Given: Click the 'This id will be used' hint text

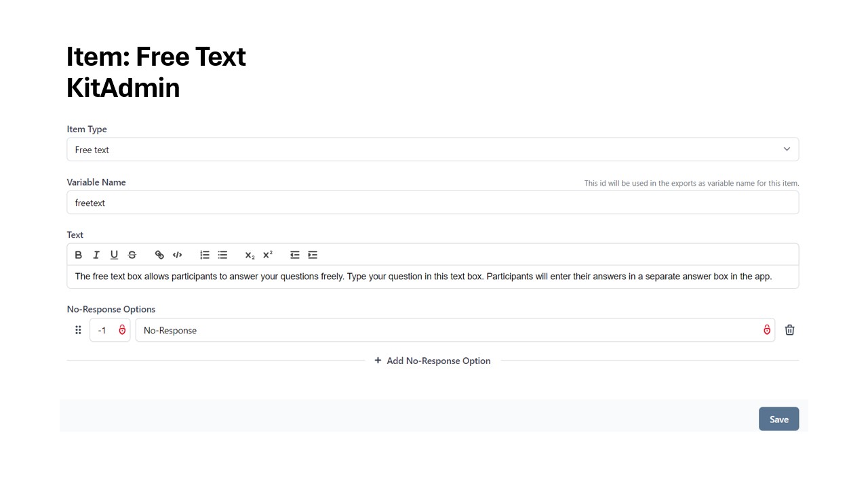Looking at the screenshot, I should (x=692, y=183).
